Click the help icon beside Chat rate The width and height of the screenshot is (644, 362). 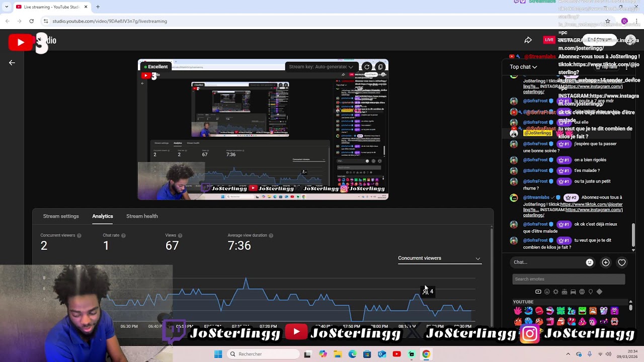[x=123, y=235]
